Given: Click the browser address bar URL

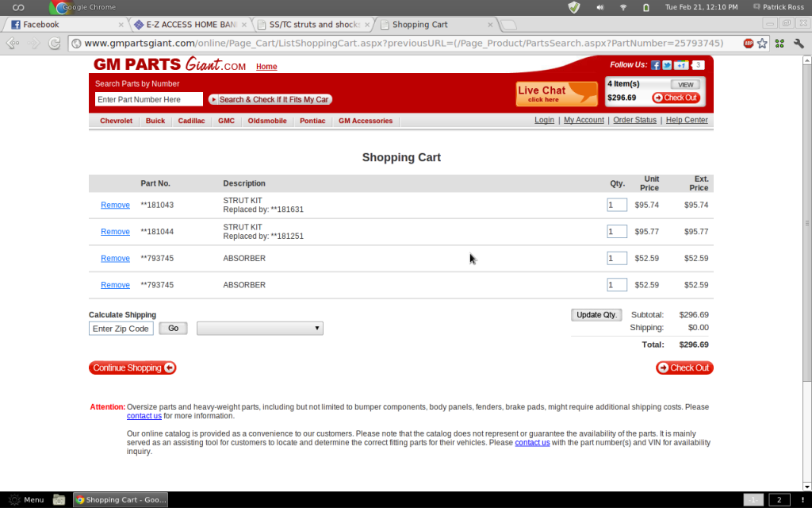Looking at the screenshot, I should click(404, 43).
